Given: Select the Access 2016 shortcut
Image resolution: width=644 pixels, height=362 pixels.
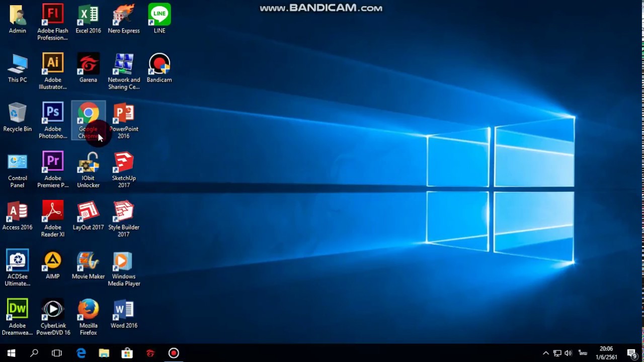Looking at the screenshot, I should coord(17,216).
